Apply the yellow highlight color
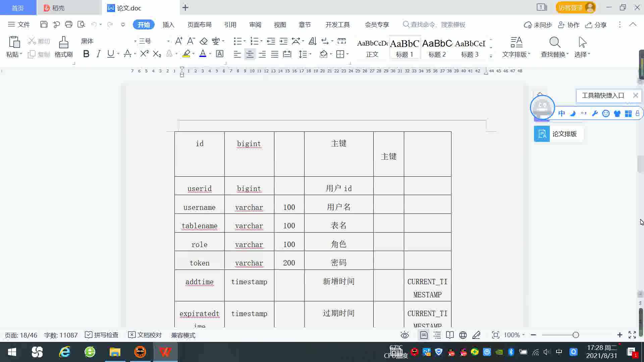The height and width of the screenshot is (362, 644). 186,54
